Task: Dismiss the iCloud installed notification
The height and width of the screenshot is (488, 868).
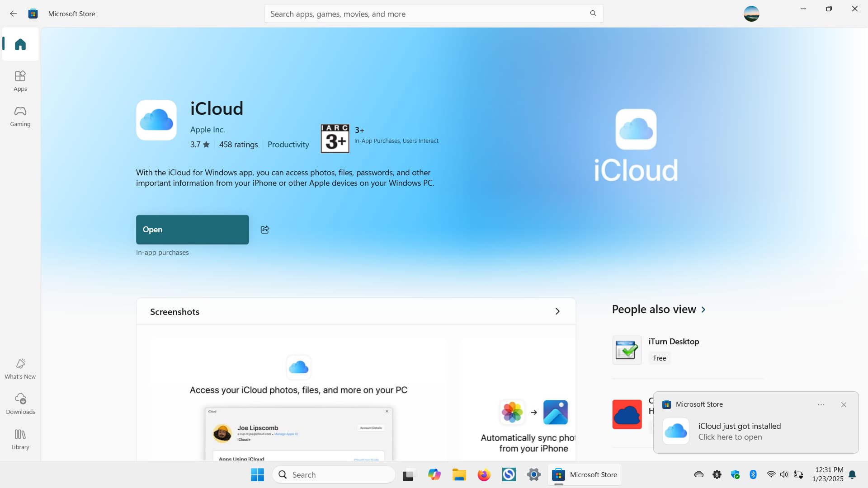Action: (844, 405)
